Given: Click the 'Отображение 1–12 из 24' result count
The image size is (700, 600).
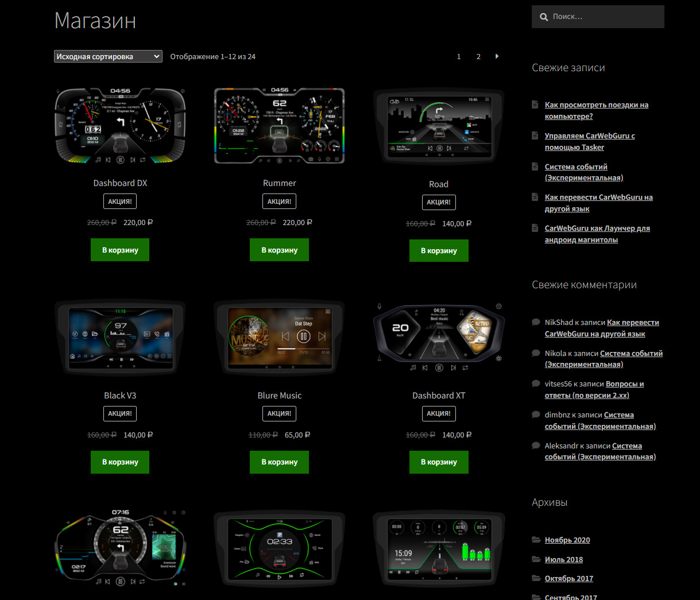Looking at the screenshot, I should [212, 56].
